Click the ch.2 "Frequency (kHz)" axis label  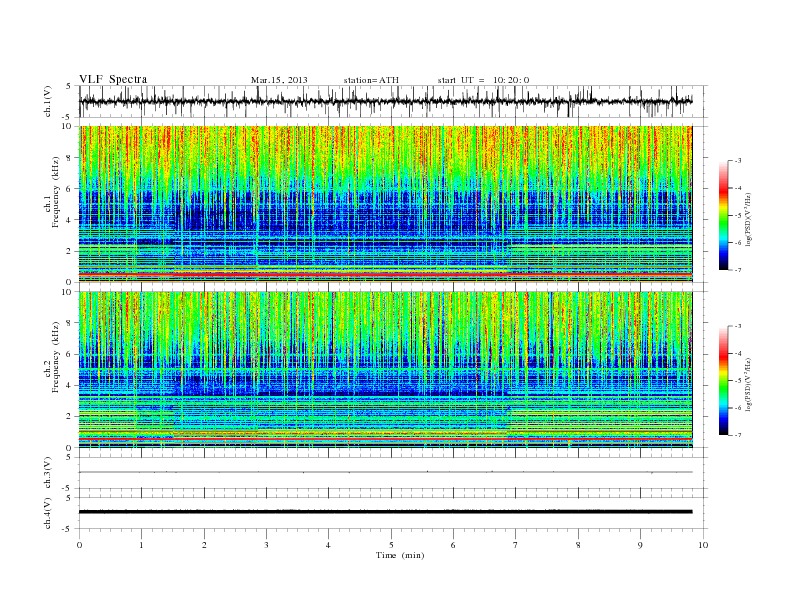click(x=56, y=357)
